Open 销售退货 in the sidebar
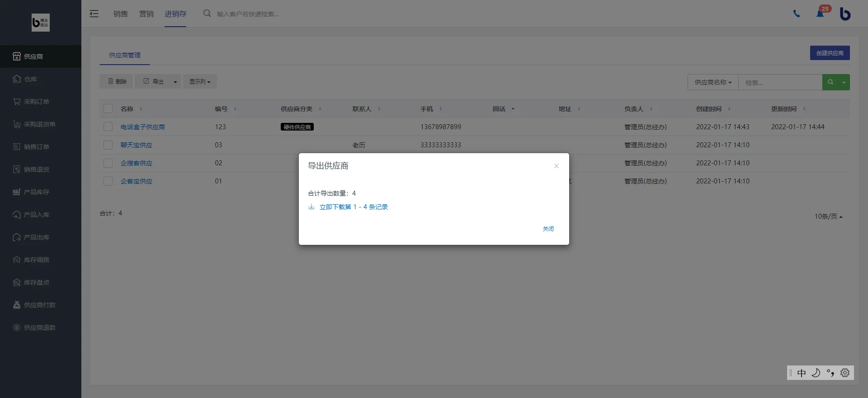Image resolution: width=868 pixels, height=398 pixels. tap(41, 169)
